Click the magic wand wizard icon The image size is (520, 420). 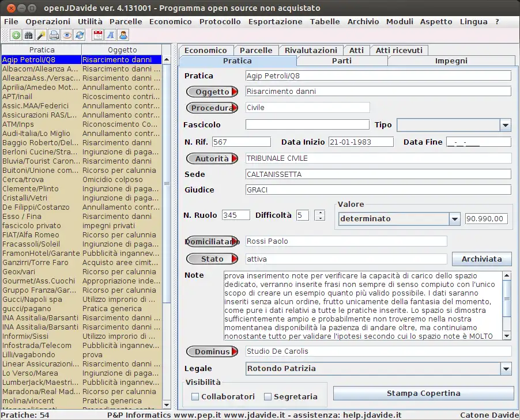point(42,35)
